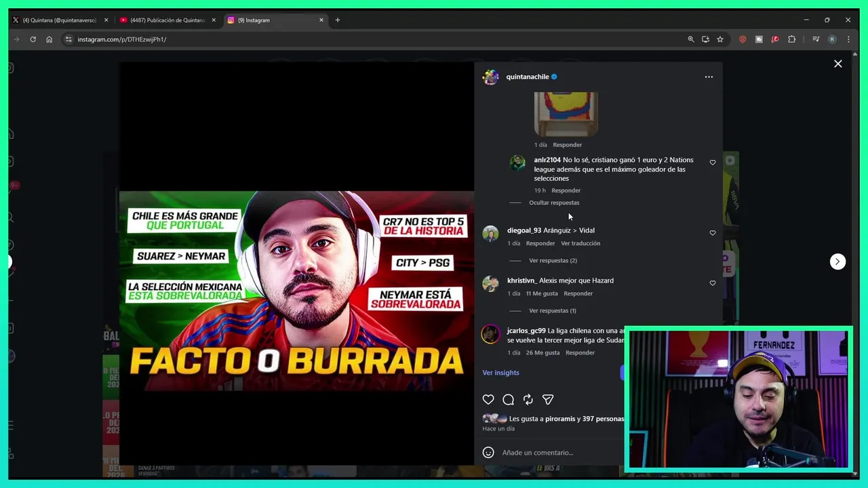Like anlr2104's comment
868x488 pixels.
(712, 163)
